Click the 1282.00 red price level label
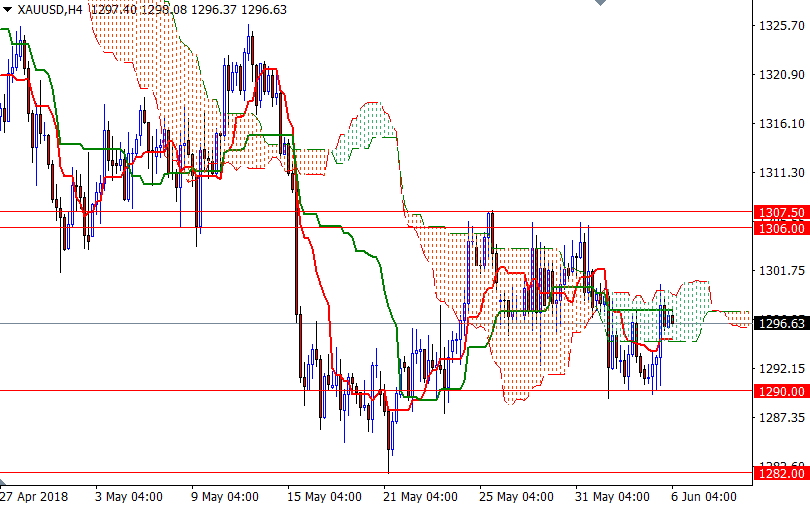The width and height of the screenshot is (810, 505). [x=782, y=474]
